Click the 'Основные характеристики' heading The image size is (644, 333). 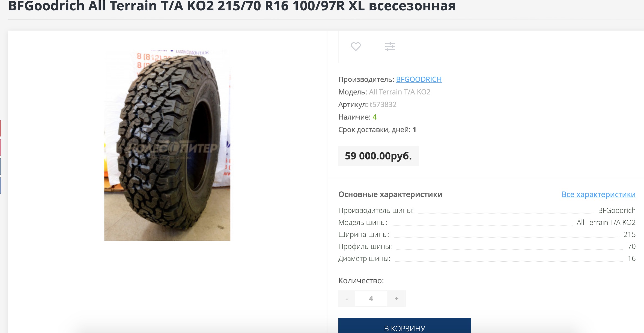coord(390,194)
